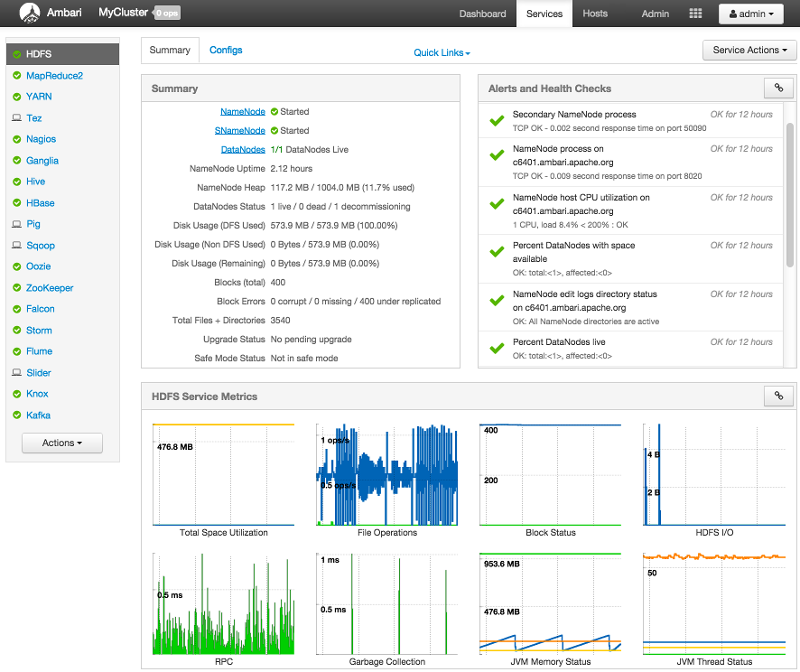This screenshot has width=800, height=672.
Task: Click the green status icon beside Nagios
Action: tap(17, 139)
